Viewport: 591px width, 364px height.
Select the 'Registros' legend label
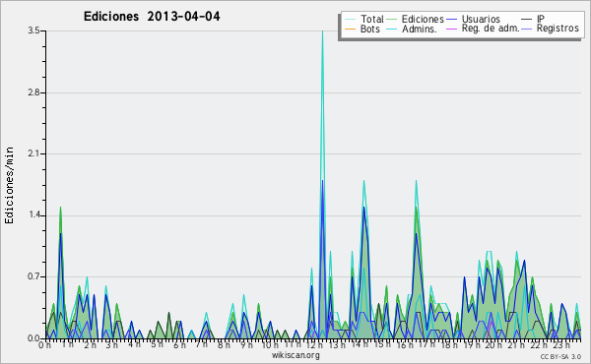(x=558, y=29)
